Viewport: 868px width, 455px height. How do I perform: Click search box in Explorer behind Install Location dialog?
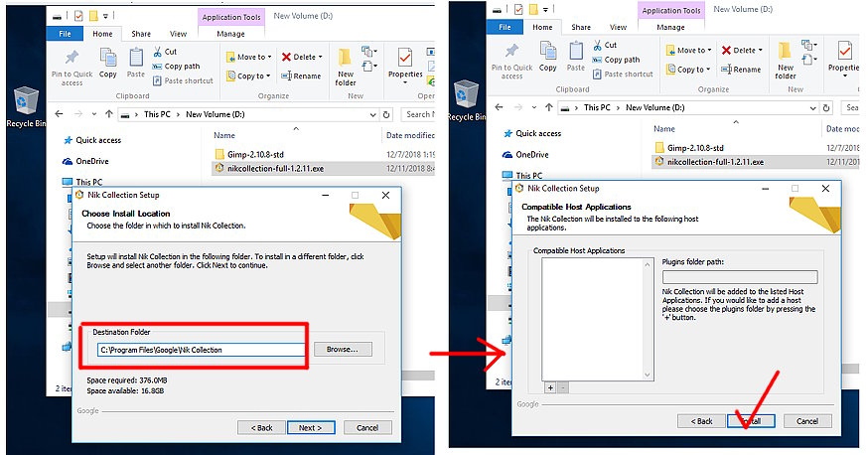click(418, 114)
